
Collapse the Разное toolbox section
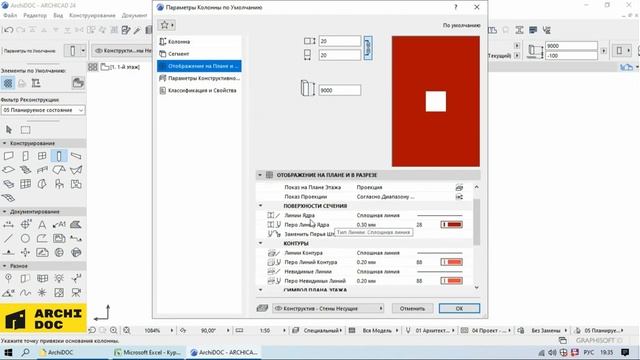pyautogui.click(x=4, y=266)
